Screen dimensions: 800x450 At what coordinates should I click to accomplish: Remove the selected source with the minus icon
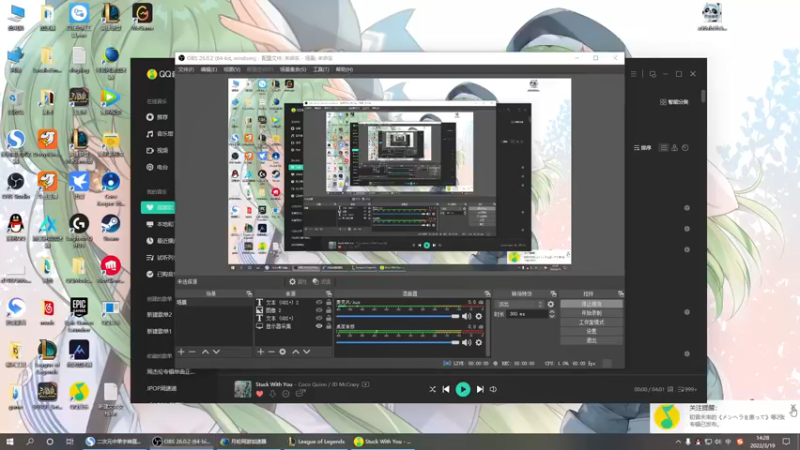(x=271, y=352)
